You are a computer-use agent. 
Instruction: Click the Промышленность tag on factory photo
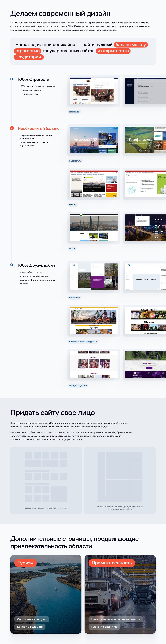112,563
